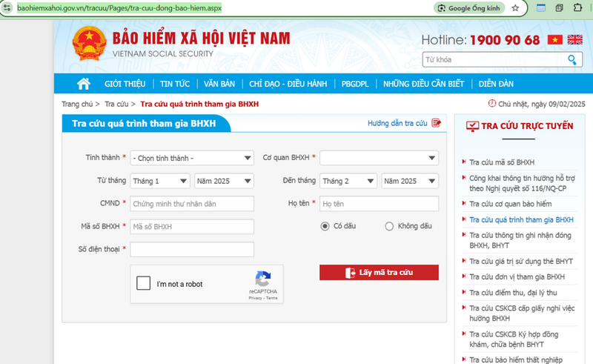Open the NHỮNG ĐIỀU CẦN BIẾT menu

(423, 84)
